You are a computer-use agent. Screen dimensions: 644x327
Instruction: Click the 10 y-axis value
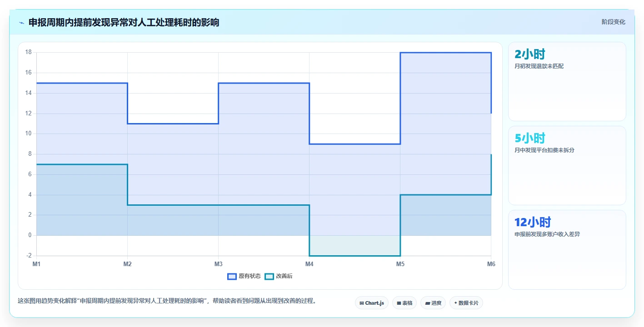click(28, 134)
